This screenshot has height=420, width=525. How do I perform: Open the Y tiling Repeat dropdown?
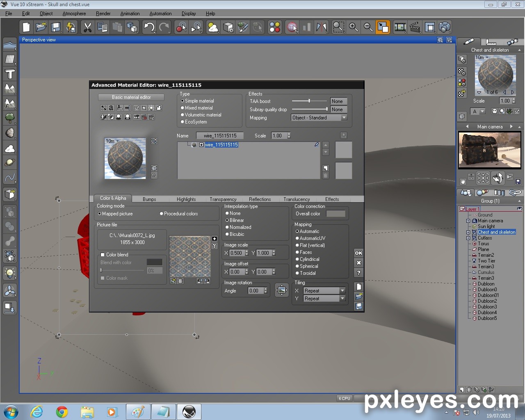click(324, 299)
